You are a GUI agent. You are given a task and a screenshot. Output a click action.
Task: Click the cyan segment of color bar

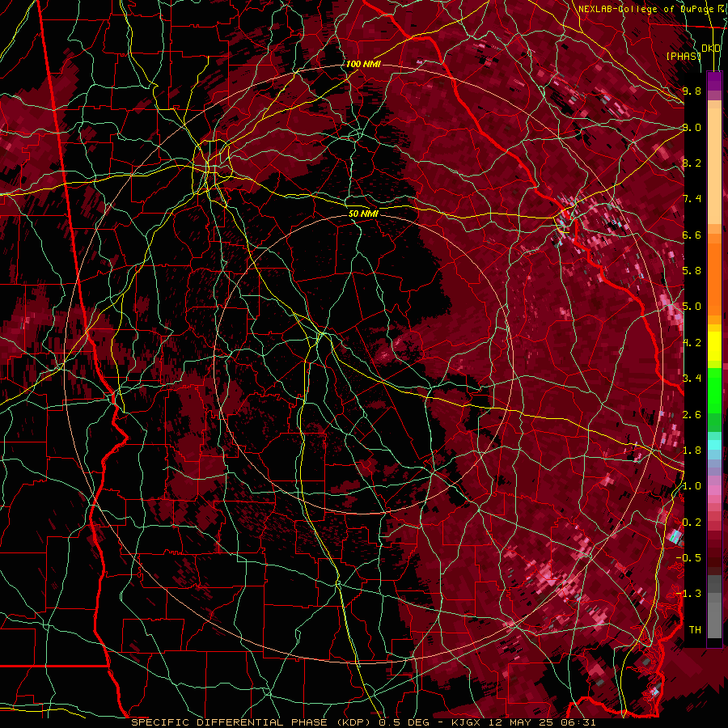(714, 445)
